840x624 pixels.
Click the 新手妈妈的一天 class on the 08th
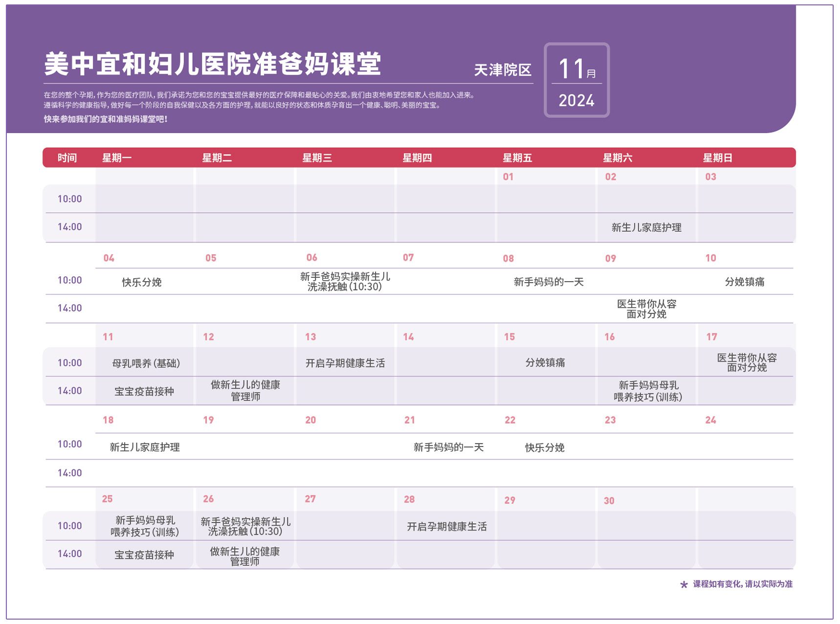click(549, 282)
